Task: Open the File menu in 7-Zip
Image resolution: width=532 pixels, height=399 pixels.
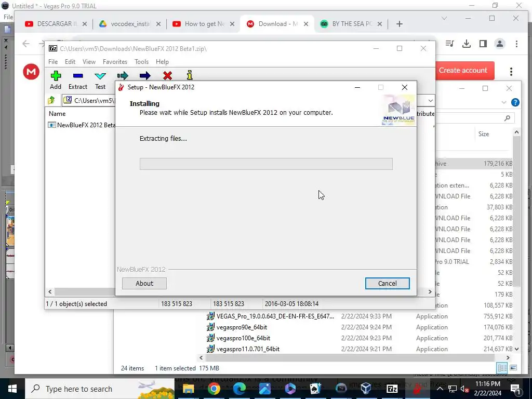Action: pyautogui.click(x=53, y=62)
